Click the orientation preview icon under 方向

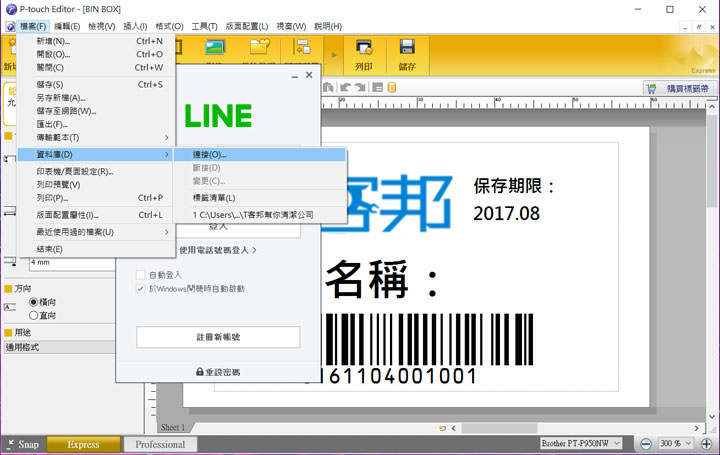pyautogui.click(x=10, y=307)
